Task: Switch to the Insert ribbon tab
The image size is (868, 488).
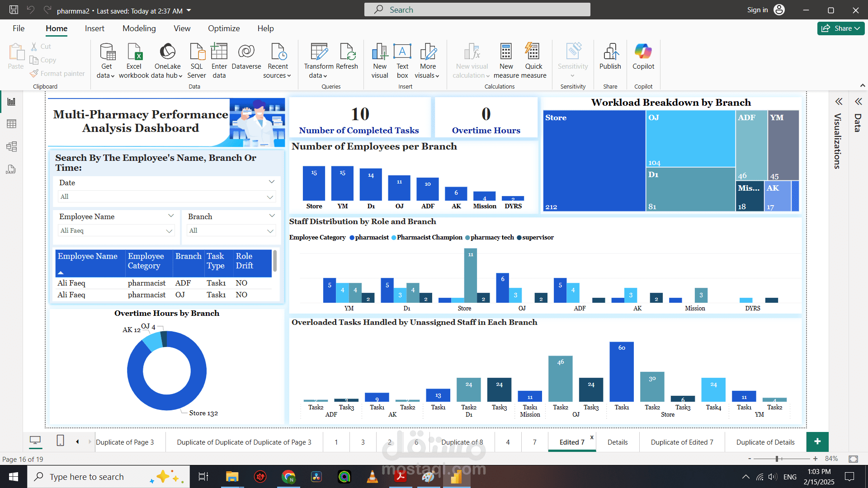Action: coord(94,28)
